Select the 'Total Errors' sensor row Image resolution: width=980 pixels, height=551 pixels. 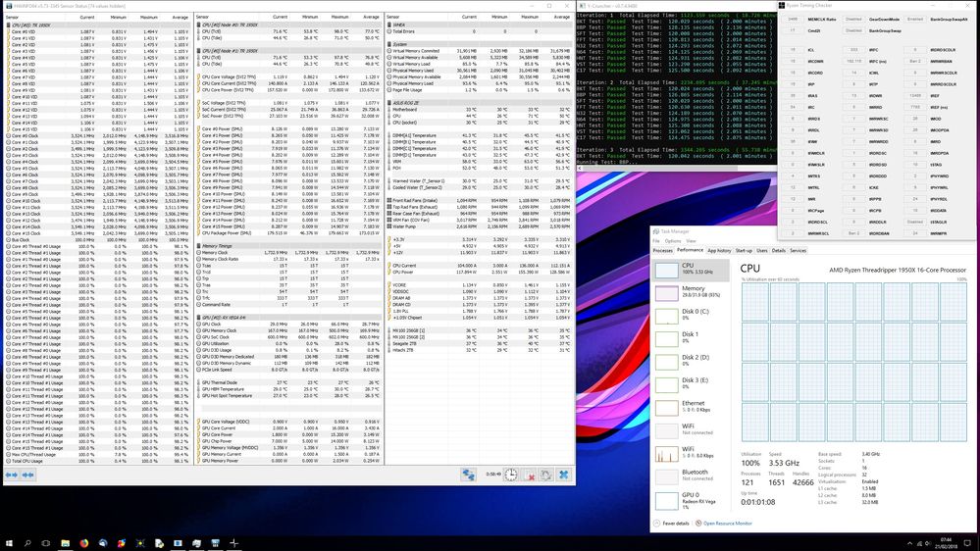click(480, 31)
